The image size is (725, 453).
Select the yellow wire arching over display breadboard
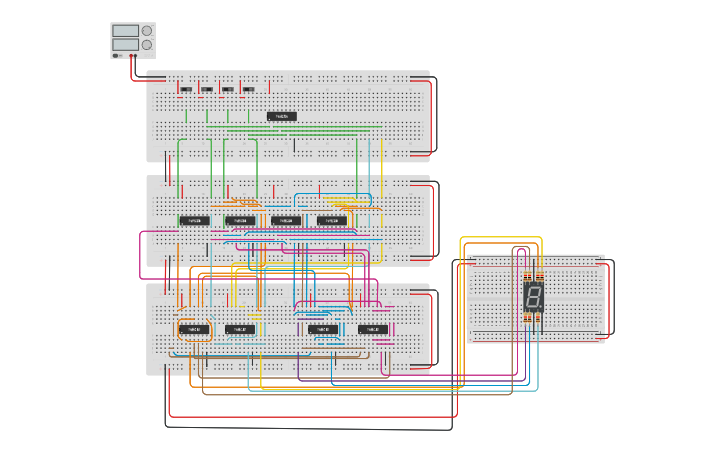[x=501, y=237]
